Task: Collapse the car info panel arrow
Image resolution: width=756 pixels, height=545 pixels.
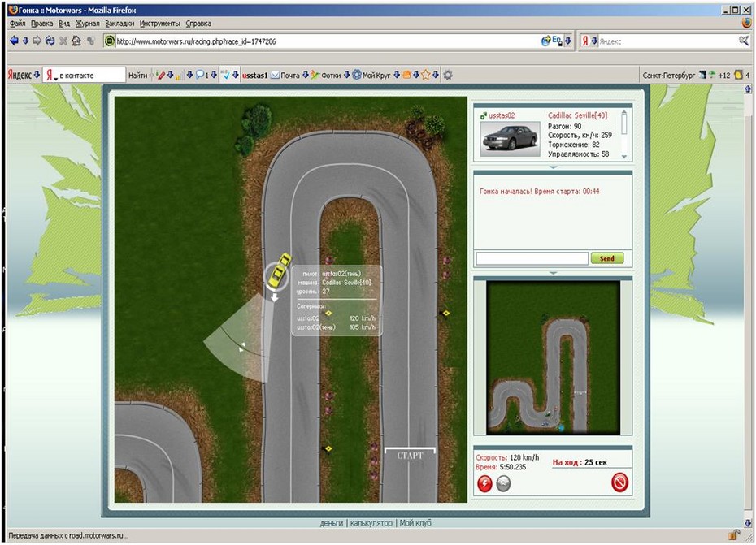Action: pyautogui.click(x=553, y=167)
